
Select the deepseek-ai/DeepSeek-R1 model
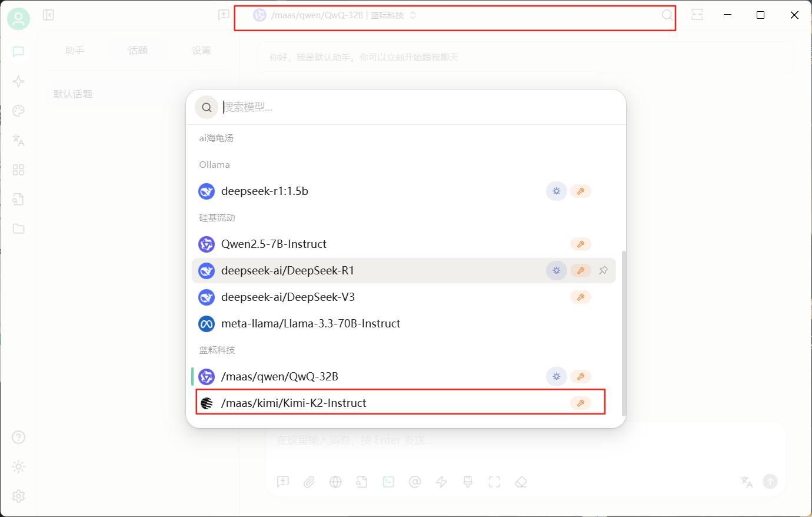click(404, 270)
